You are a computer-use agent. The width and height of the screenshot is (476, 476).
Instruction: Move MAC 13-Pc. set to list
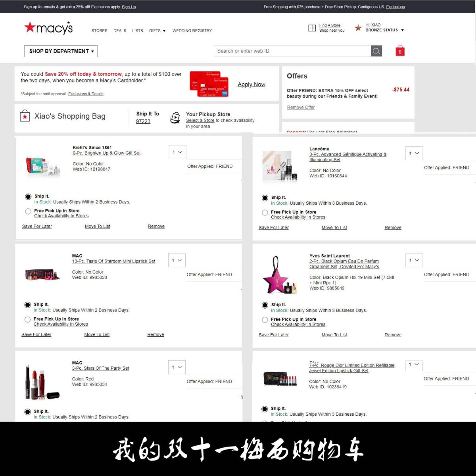click(97, 335)
